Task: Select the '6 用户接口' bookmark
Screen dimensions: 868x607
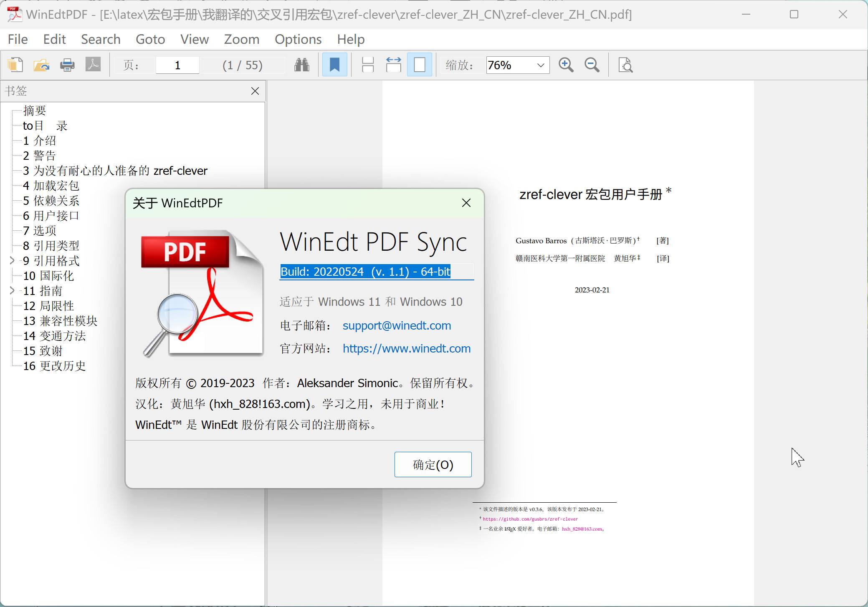Action: pos(51,216)
